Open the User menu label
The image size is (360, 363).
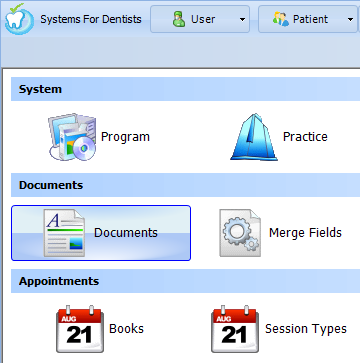203,19
